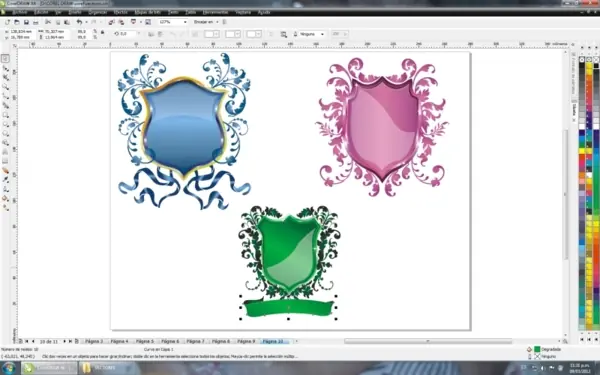Mirror the object vertically
Image resolution: width=600 pixels, height=375 pixels.
(160, 34)
